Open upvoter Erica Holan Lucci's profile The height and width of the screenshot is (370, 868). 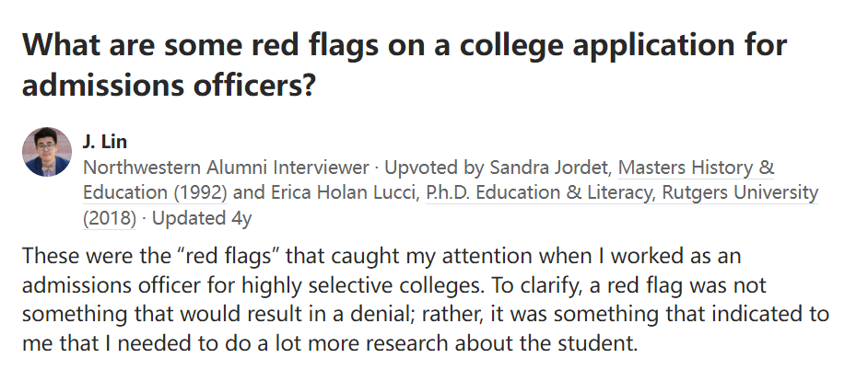coord(345,193)
